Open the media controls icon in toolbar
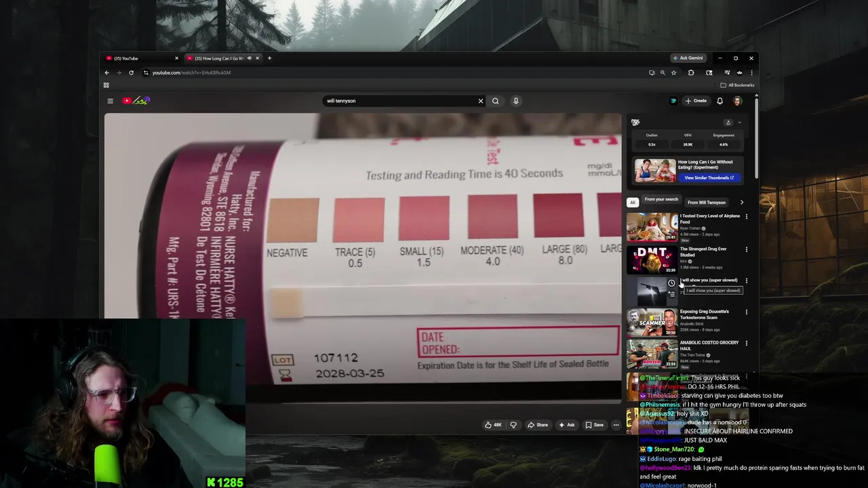The width and height of the screenshot is (868, 488). (727, 73)
